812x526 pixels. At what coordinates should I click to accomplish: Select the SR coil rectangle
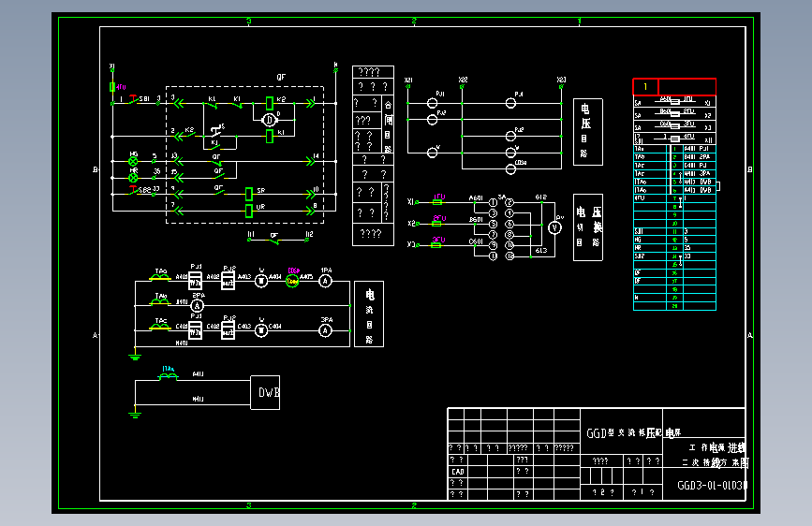point(249,194)
